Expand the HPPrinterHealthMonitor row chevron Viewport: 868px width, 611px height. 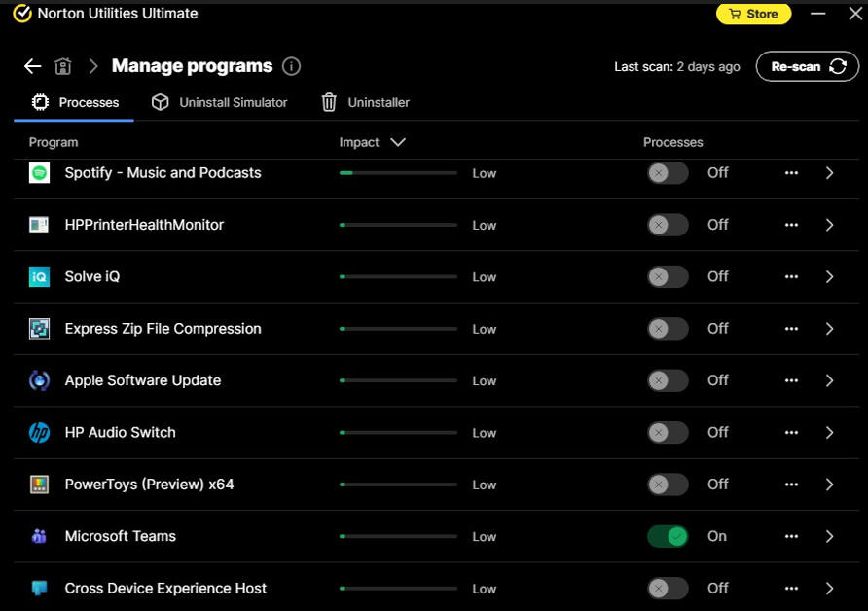[829, 225]
